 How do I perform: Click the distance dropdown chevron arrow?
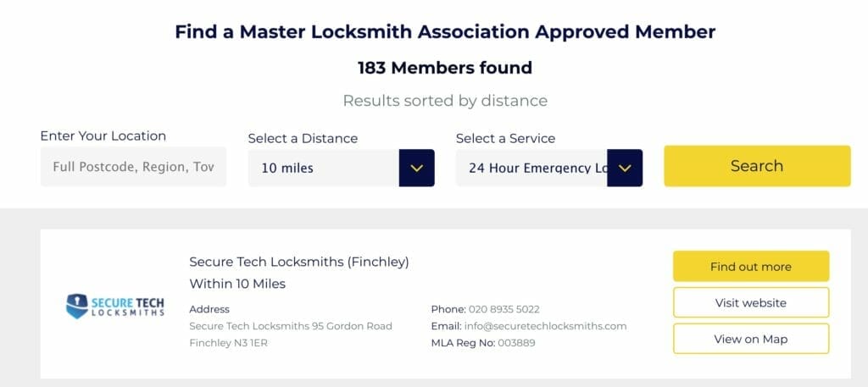tap(416, 168)
